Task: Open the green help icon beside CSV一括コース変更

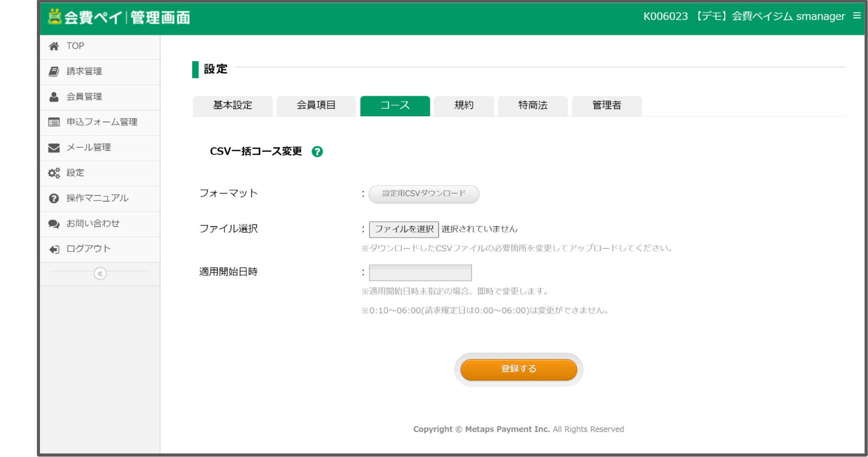Action: (x=317, y=151)
